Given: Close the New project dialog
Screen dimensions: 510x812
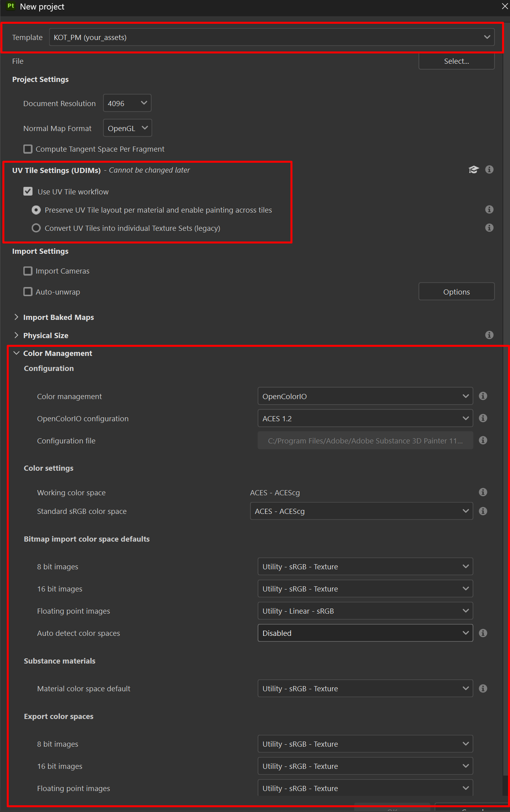Looking at the screenshot, I should (x=505, y=6).
